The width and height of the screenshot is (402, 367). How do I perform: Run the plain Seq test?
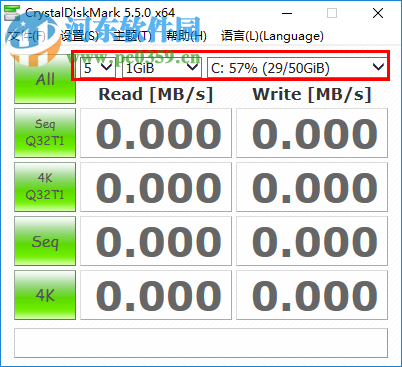(45, 241)
